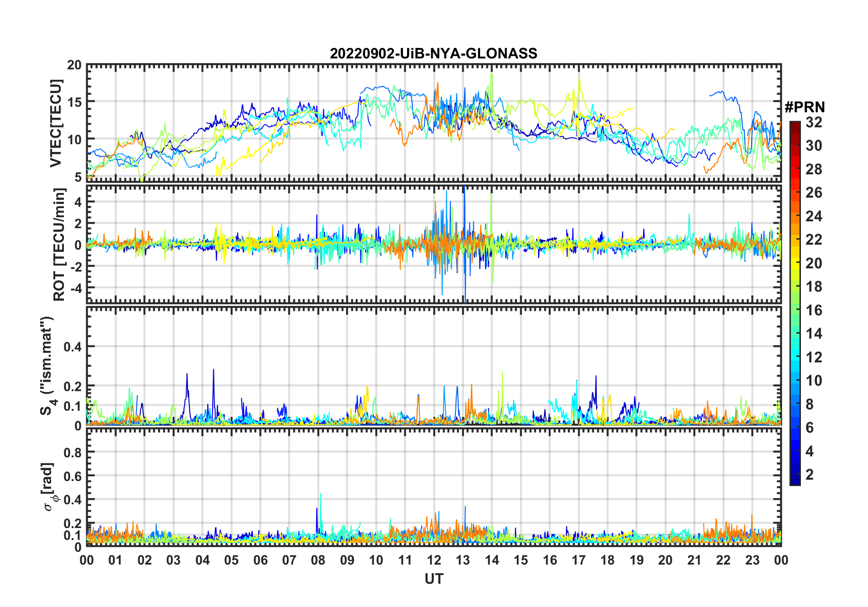Select tick label 28 on the PRN colorbar

click(814, 169)
